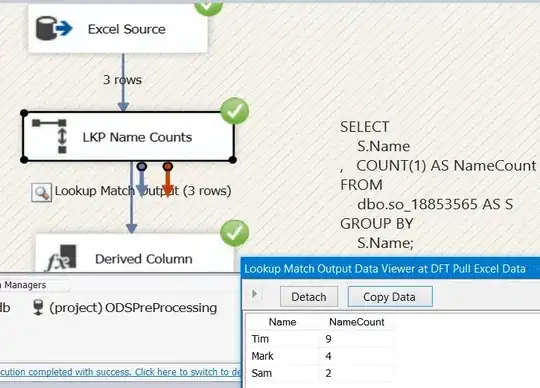Click the Lookup Match Output path label
The width and height of the screenshot is (540, 388).
143,191
